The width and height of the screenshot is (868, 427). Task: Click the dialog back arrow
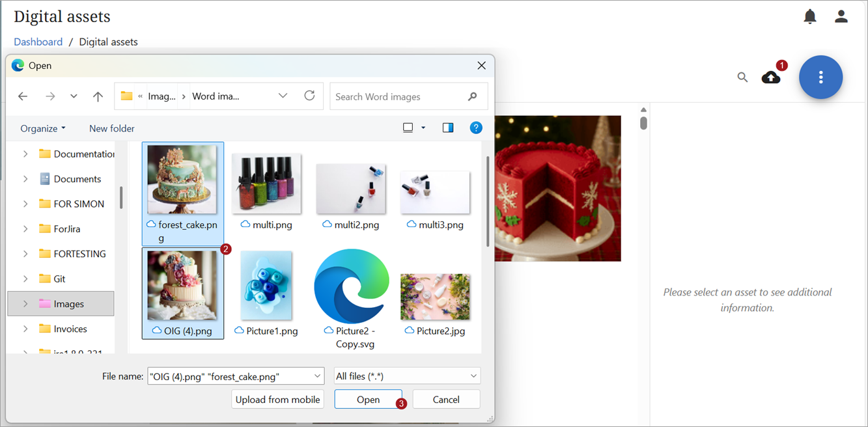point(23,96)
